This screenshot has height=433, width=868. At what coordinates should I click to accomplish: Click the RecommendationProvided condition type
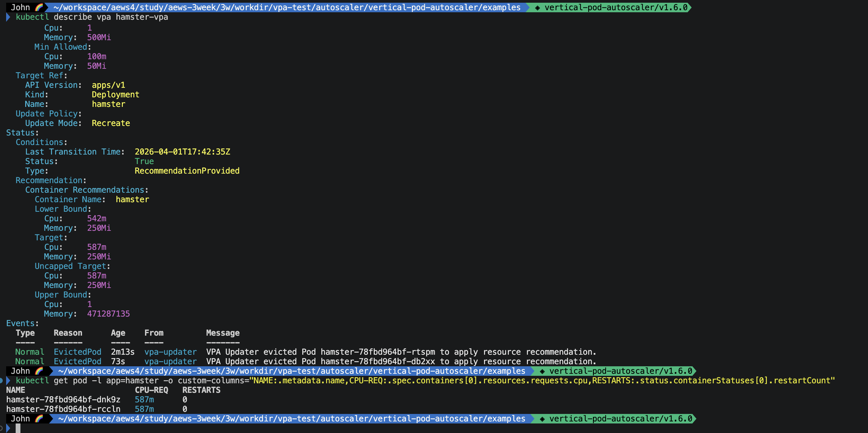pyautogui.click(x=187, y=171)
